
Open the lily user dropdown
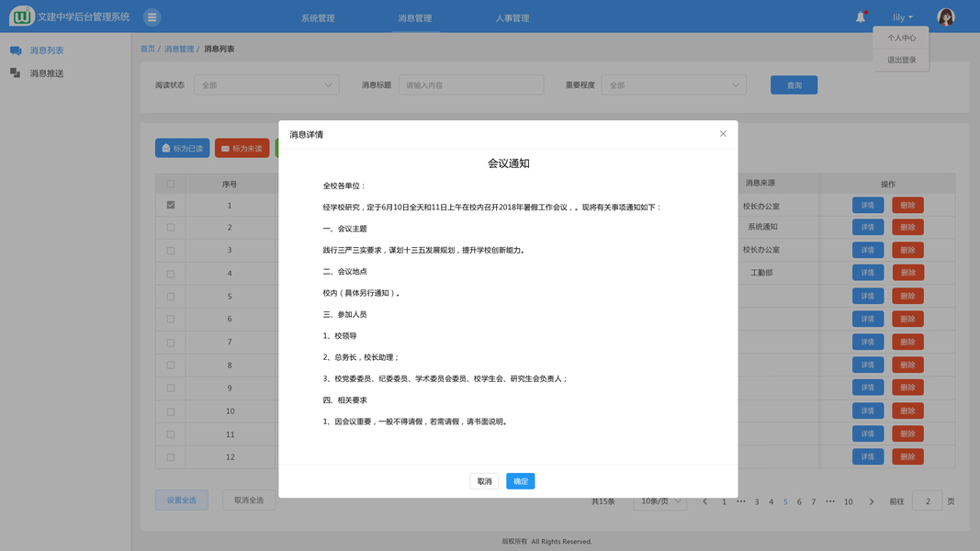[x=903, y=17]
